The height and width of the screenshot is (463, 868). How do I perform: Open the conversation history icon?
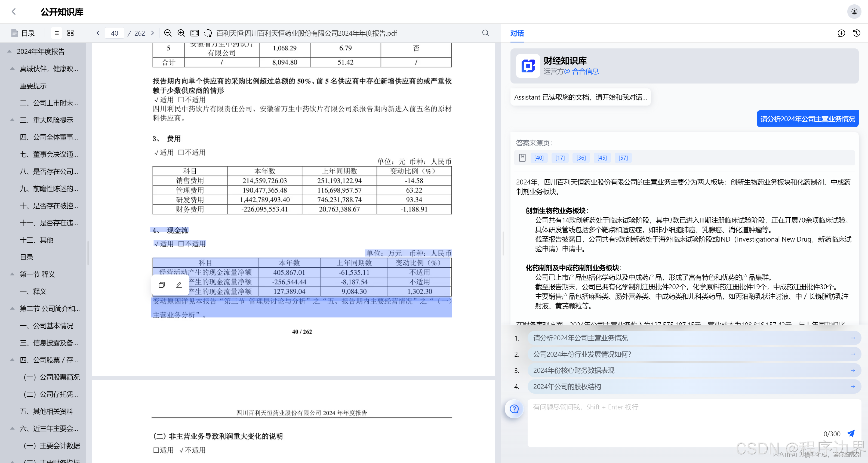[856, 33]
